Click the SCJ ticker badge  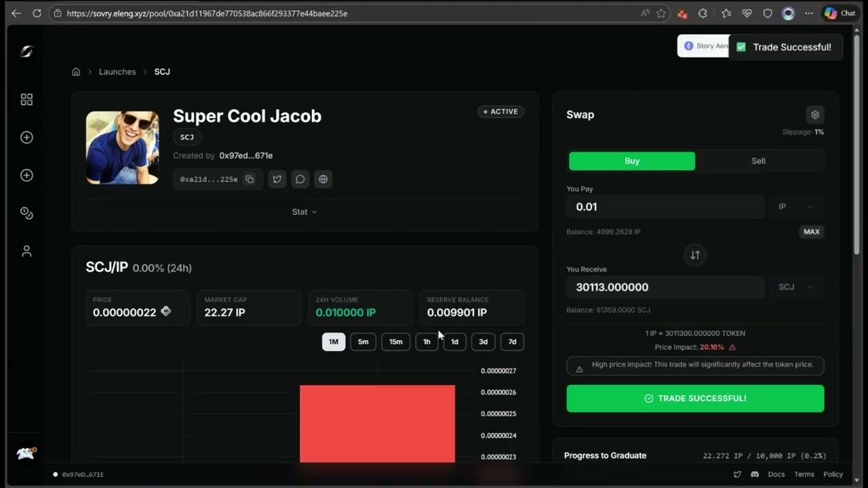tap(187, 137)
